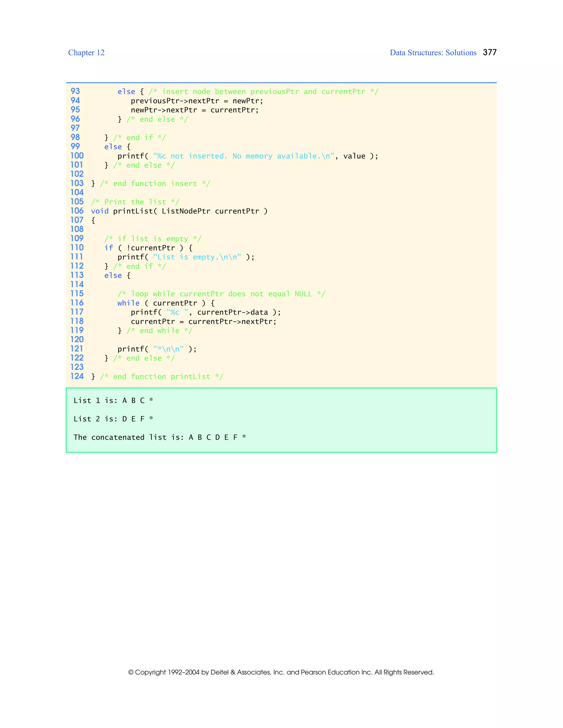
Task: Click 'newPtr->nextPtr = currentPtr;' code line
Action: tap(194, 110)
